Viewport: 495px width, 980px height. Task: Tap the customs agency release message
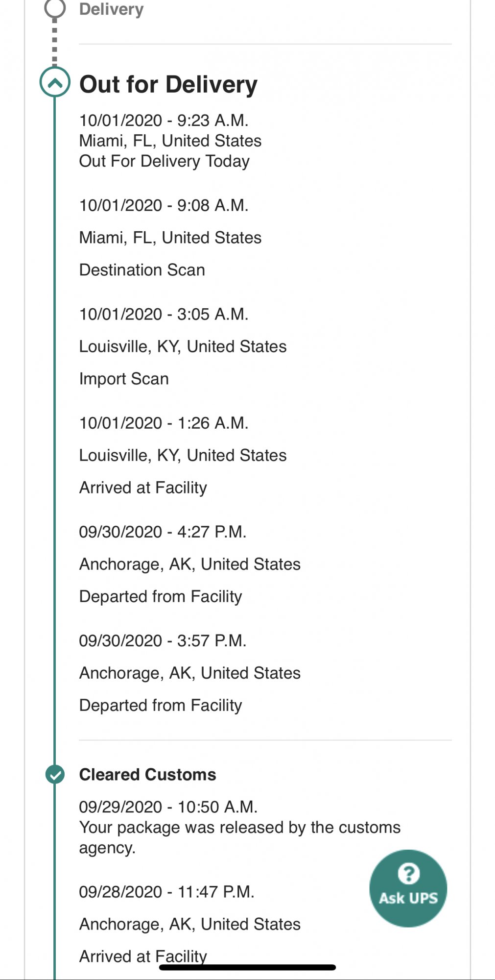point(240,837)
